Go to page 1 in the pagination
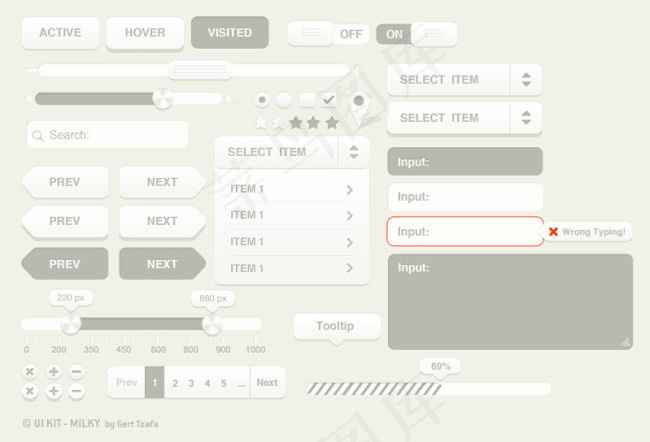The image size is (650, 442). [x=155, y=383]
